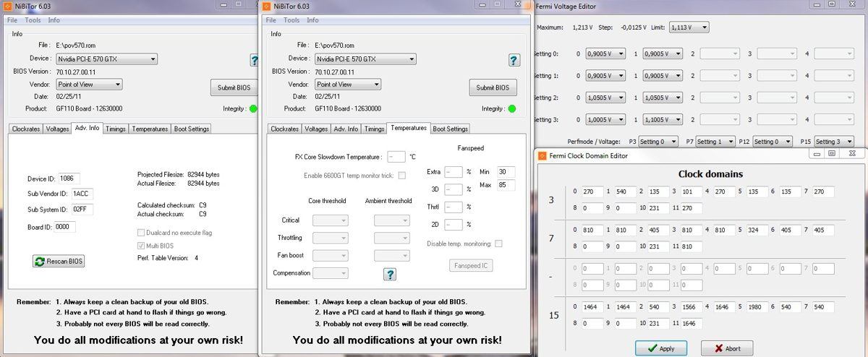Click Submit BIOS in left NiBiTor window
The width and height of the screenshot is (868, 357).
(234, 87)
